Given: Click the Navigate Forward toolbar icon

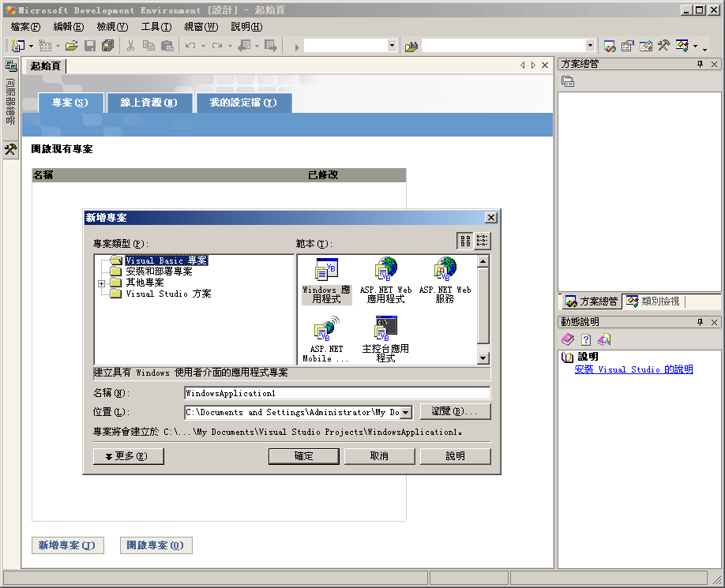Looking at the screenshot, I should click(x=270, y=46).
